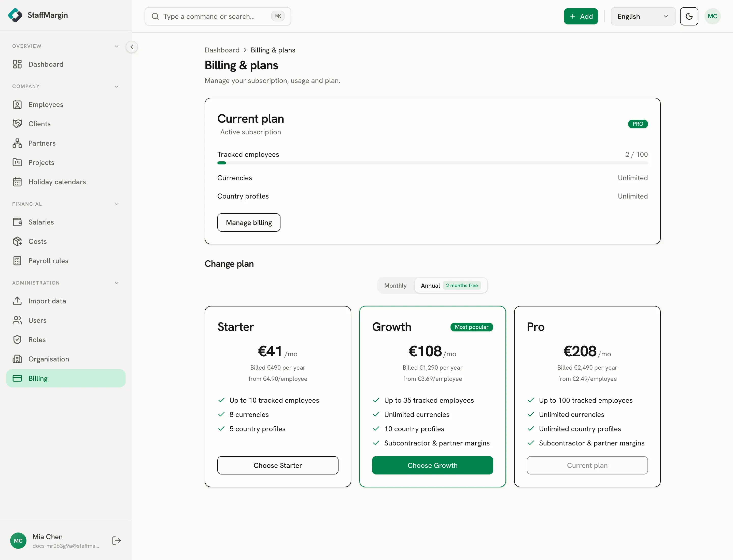Viewport: 733px width, 560px height.
Task: Click the Payroll rules calculator icon
Action: [x=17, y=261]
